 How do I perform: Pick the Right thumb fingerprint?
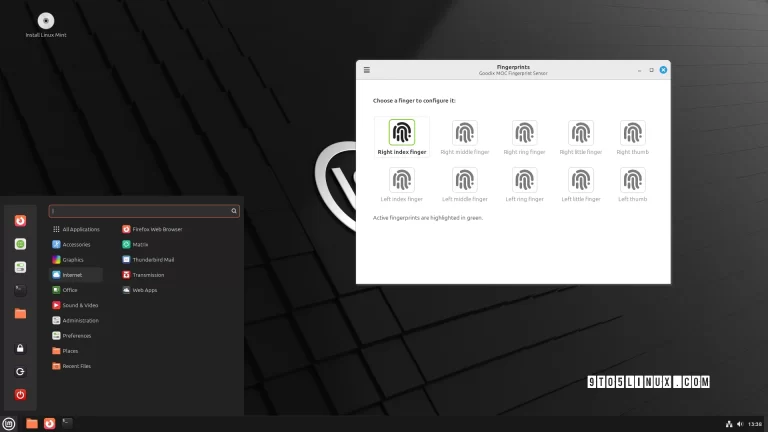tap(632, 134)
